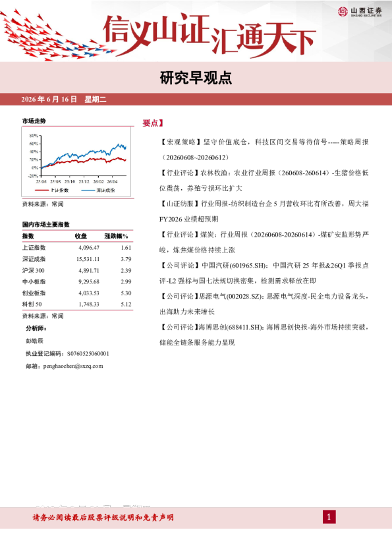Select the 科创 50 table row

[x=77, y=304]
